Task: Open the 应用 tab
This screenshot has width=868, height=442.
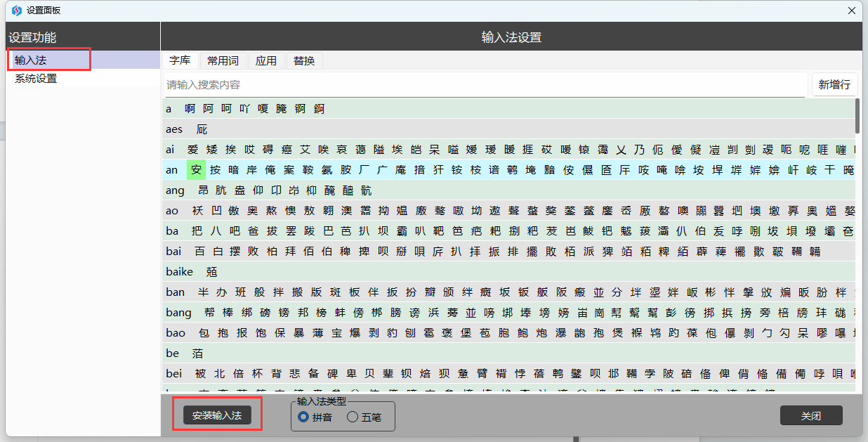Action: tap(266, 61)
